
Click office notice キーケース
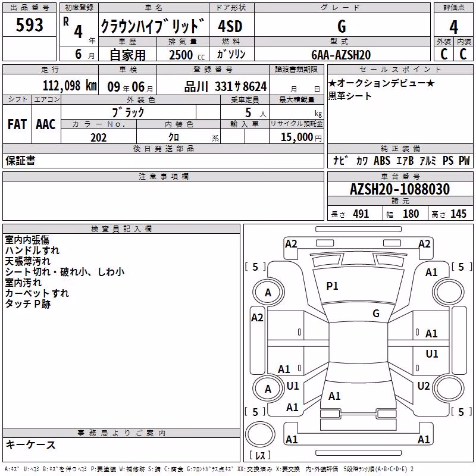click(x=31, y=445)
